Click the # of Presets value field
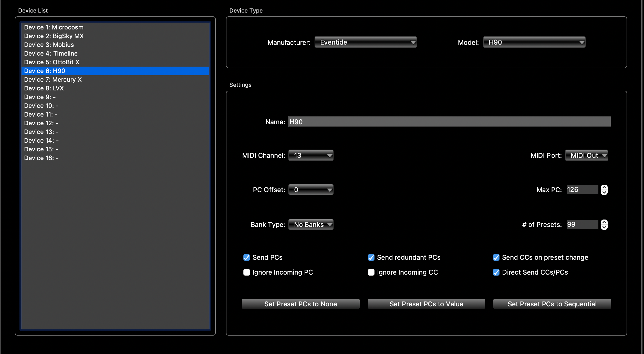This screenshot has height=354, width=644. pyautogui.click(x=582, y=224)
